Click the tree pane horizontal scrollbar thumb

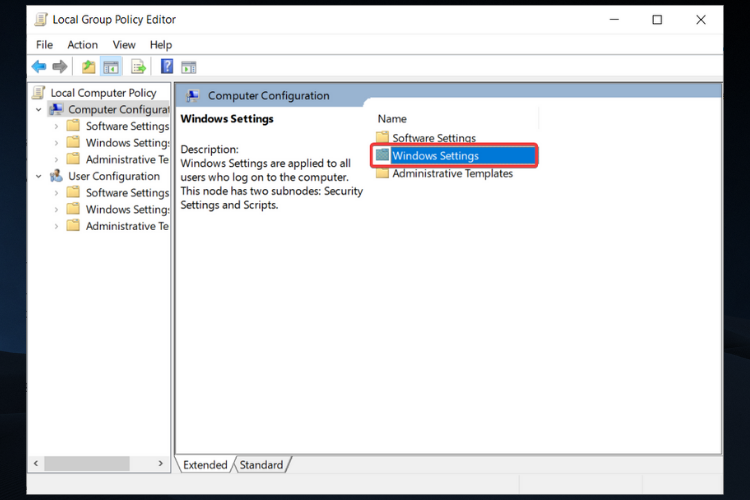(x=87, y=463)
